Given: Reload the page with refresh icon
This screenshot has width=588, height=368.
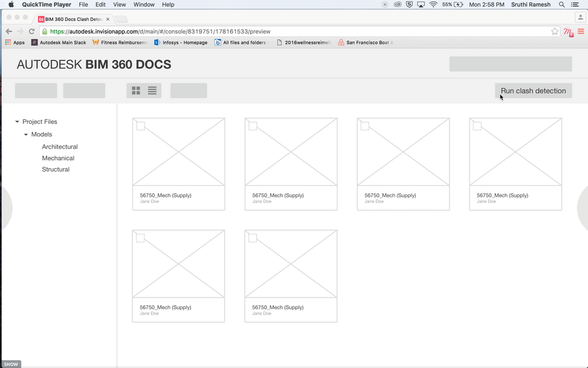Looking at the screenshot, I should (x=31, y=31).
